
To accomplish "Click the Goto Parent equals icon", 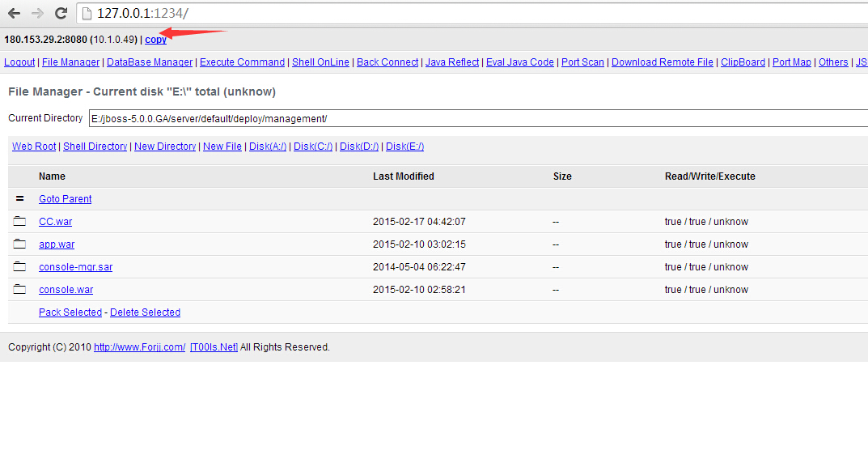I will click(20, 198).
